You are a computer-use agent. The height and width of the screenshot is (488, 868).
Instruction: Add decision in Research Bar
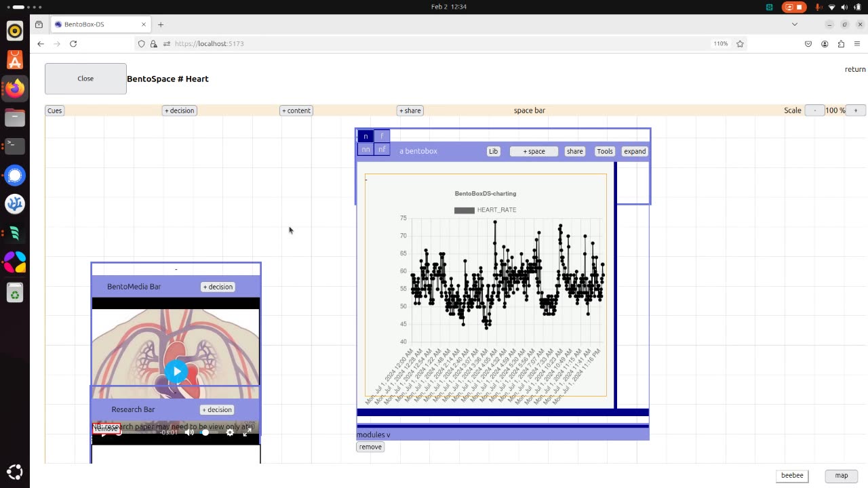coord(217,409)
